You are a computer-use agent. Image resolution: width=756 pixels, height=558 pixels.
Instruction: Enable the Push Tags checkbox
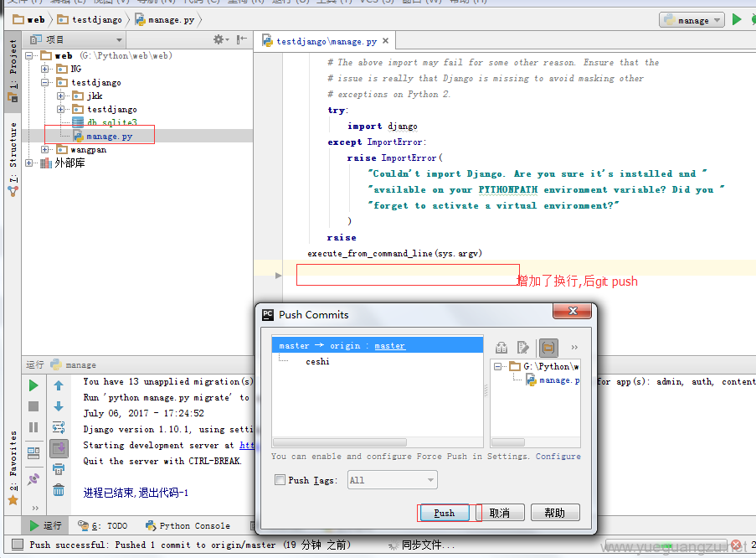(x=280, y=480)
